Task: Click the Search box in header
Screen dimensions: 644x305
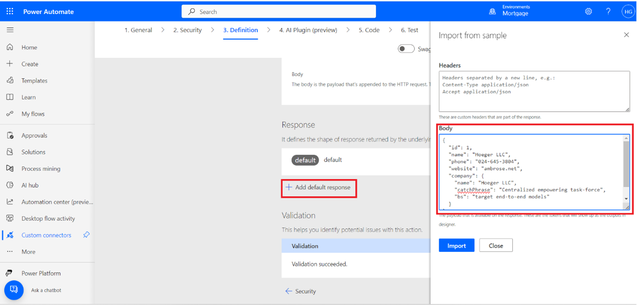Action: pos(278,12)
